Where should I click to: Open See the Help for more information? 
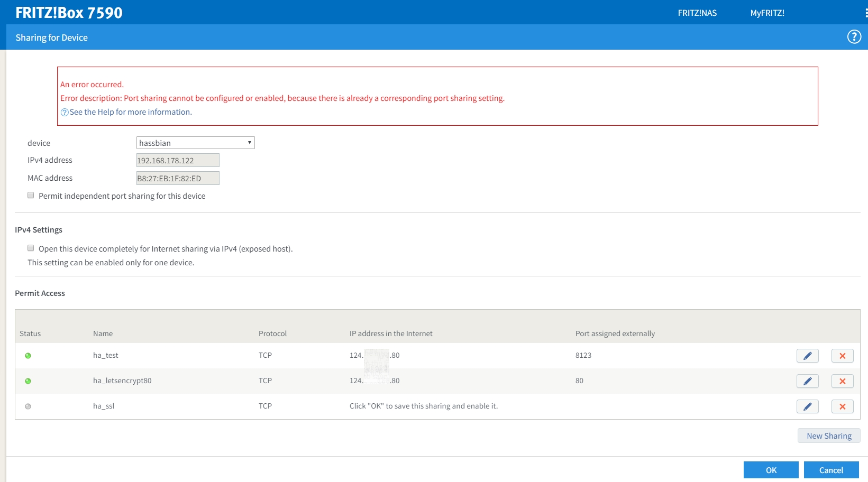click(130, 112)
